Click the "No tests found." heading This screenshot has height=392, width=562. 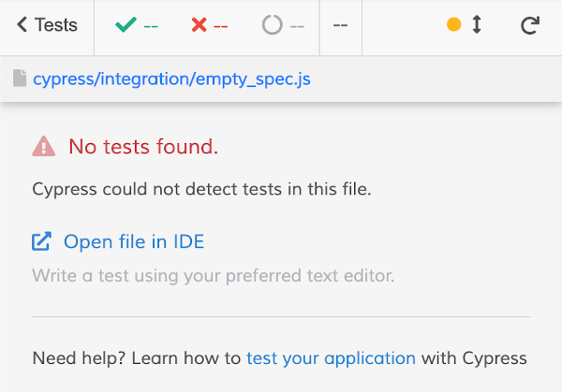143,146
